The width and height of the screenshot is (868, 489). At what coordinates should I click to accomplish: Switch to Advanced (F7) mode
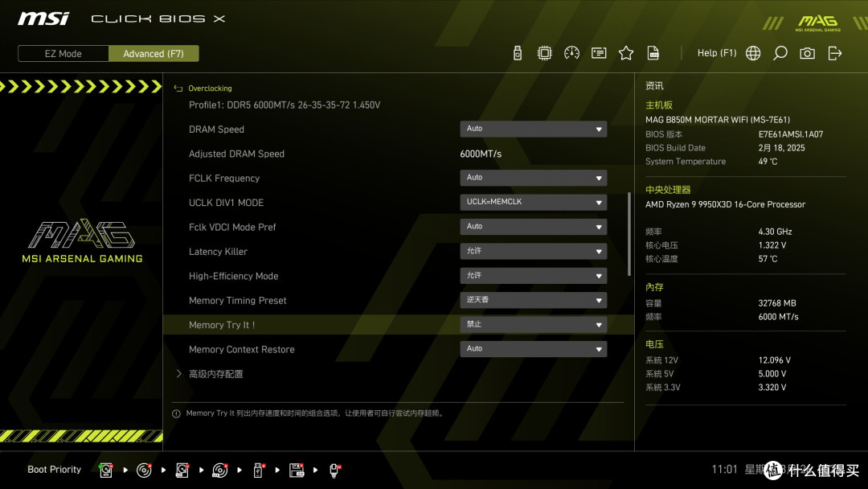click(x=154, y=54)
